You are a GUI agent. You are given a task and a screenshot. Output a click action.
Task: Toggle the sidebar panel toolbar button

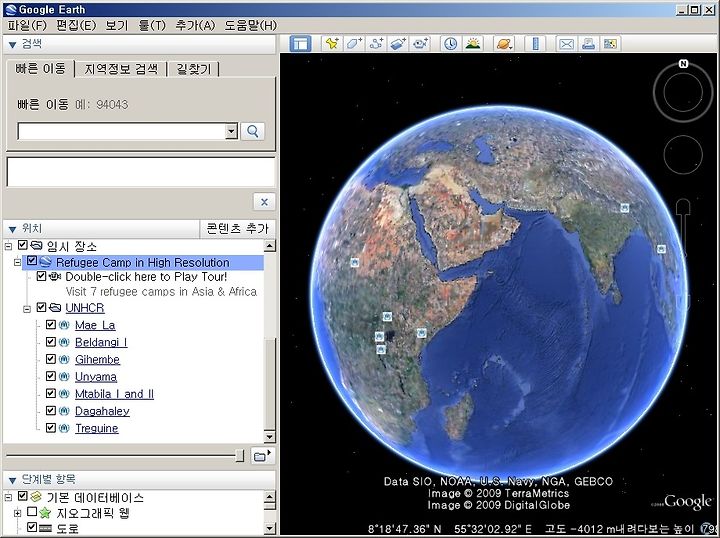point(300,44)
